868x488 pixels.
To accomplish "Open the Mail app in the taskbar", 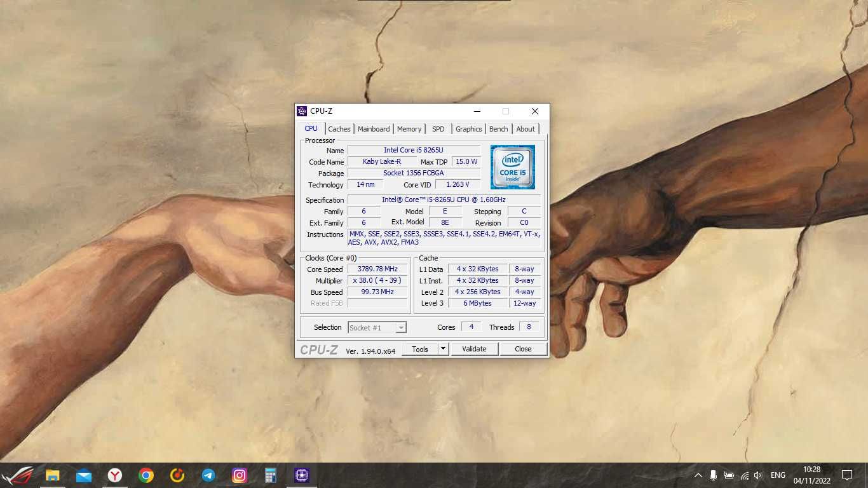I will click(83, 475).
